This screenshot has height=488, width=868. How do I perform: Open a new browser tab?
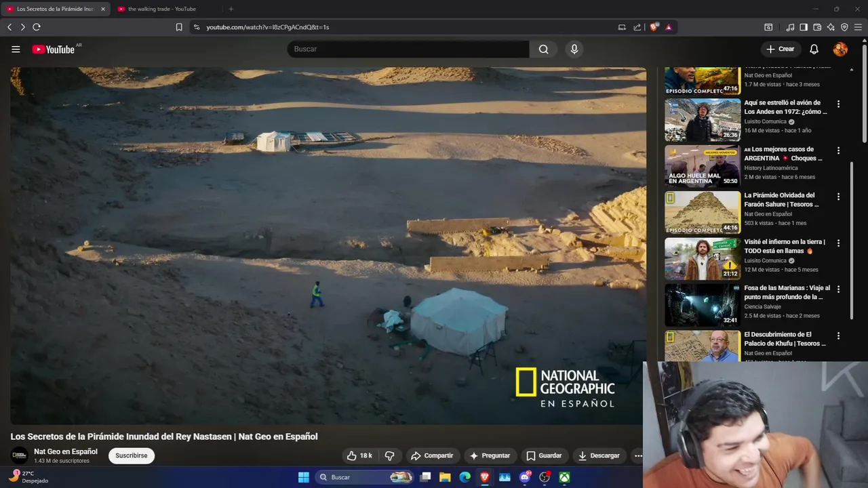(231, 9)
